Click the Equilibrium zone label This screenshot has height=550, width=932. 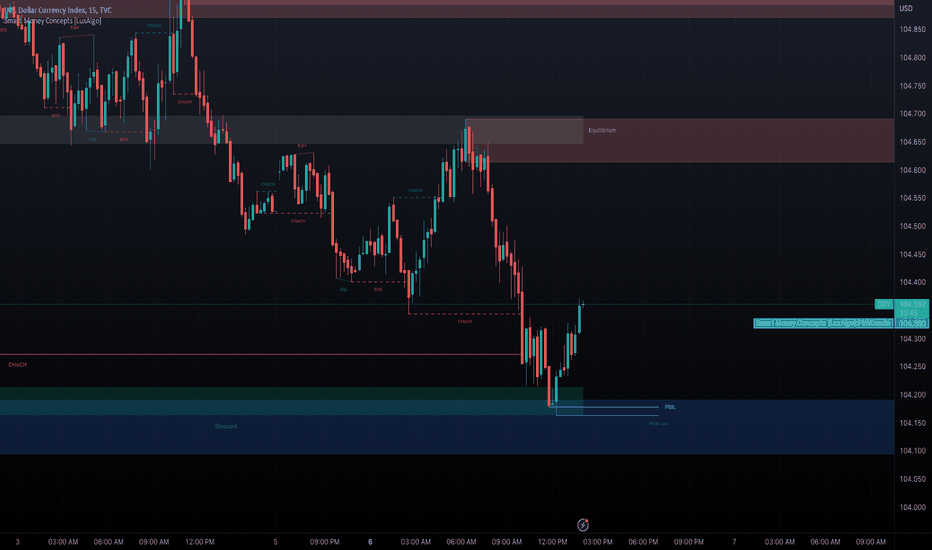coord(602,130)
